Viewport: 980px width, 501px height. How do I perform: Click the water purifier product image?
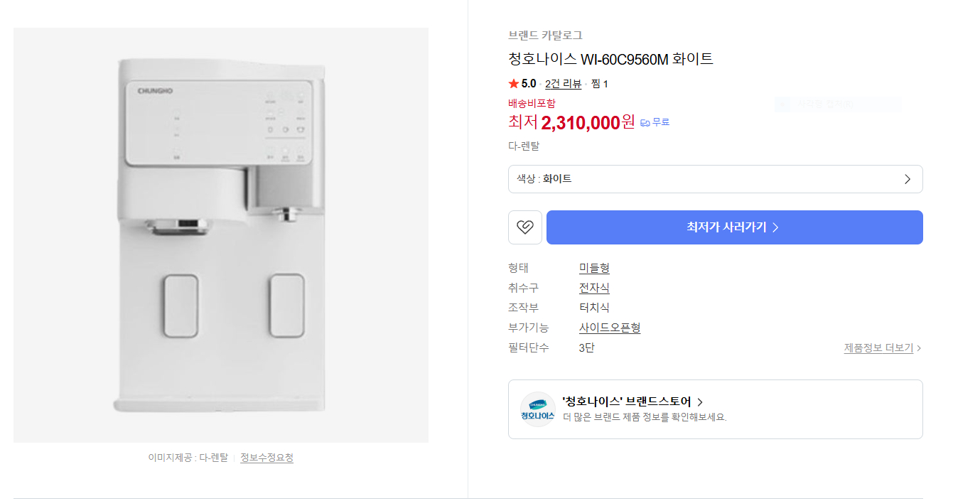tap(220, 235)
